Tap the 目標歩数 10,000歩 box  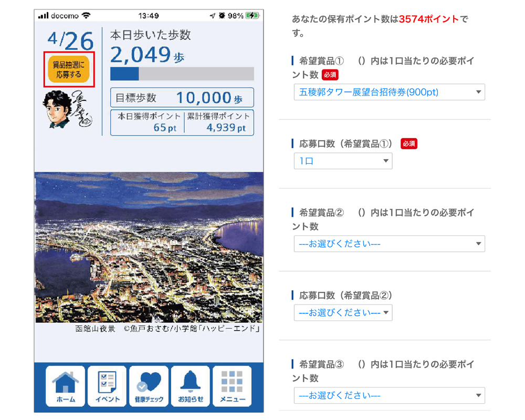click(182, 98)
